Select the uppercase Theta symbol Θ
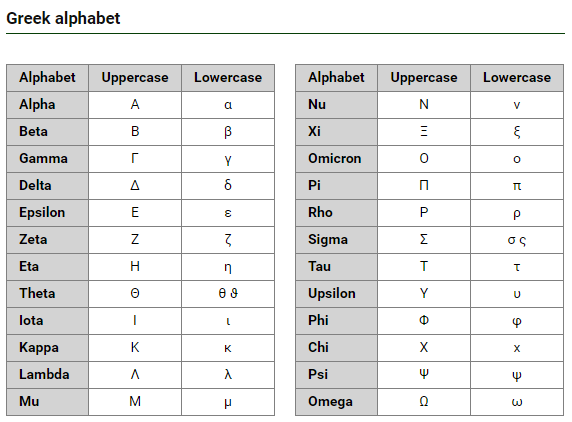The height and width of the screenshot is (422, 572). pyautogui.click(x=135, y=293)
